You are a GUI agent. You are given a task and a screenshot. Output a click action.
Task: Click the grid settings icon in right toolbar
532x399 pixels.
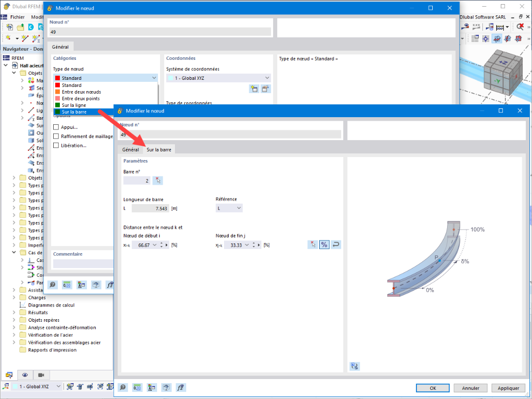[x=475, y=38]
